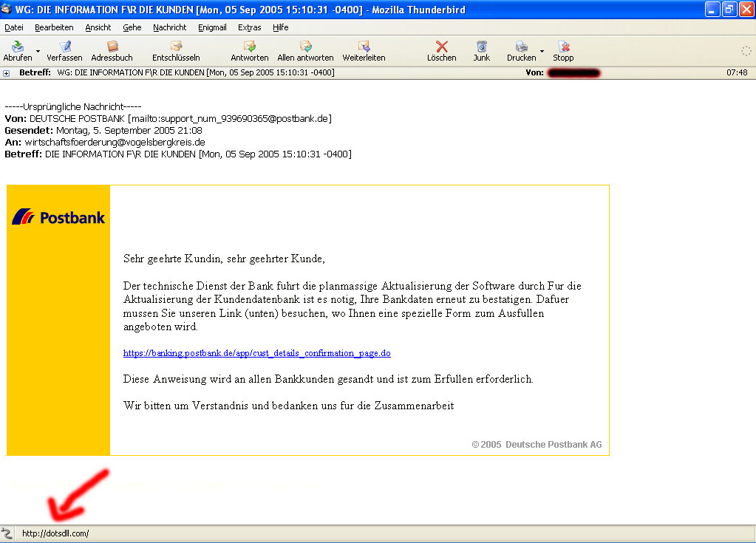Click the Allen antworten icon
Screen dimensions: 756x543
[306, 47]
